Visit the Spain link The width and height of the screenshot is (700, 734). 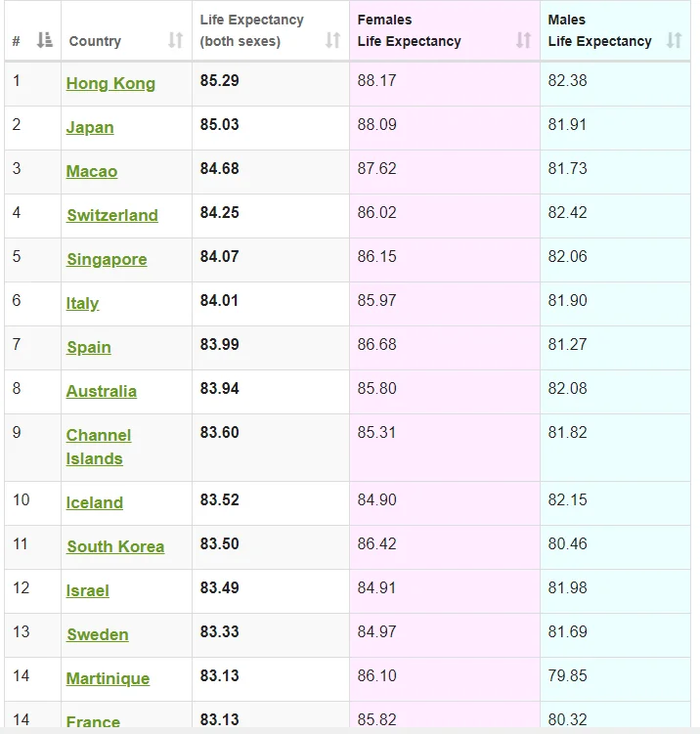pyautogui.click(x=89, y=347)
